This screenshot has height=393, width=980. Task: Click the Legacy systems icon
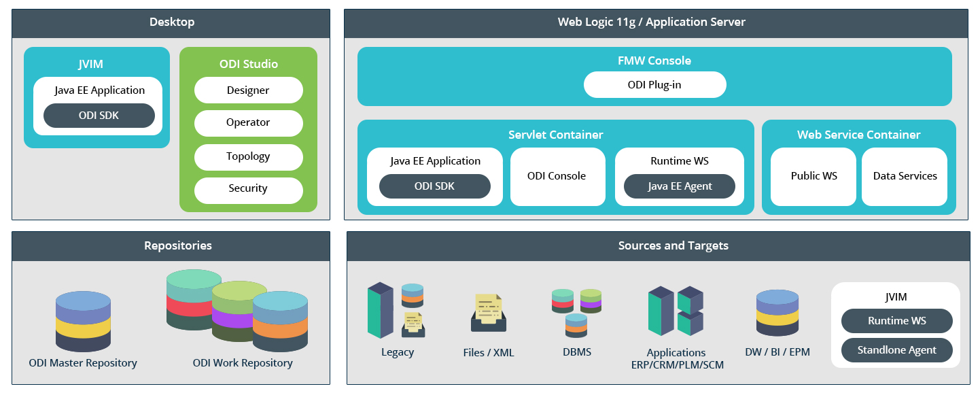point(398,309)
